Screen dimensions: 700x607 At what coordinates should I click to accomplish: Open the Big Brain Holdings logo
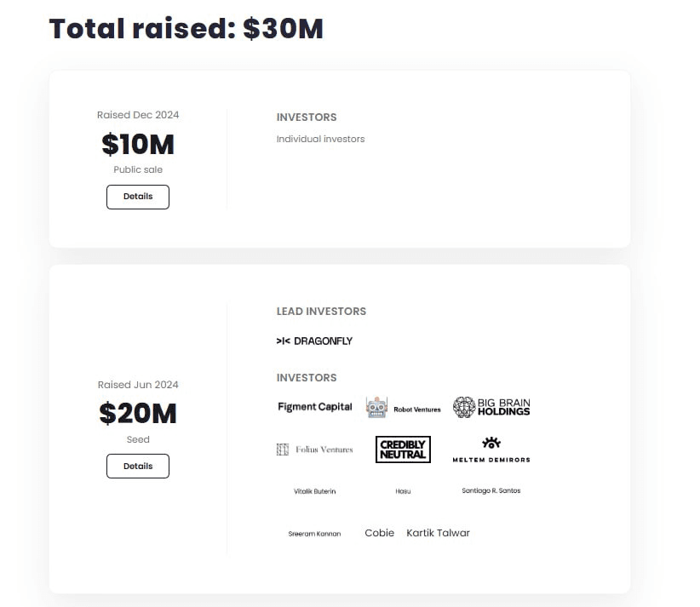pyautogui.click(x=491, y=407)
